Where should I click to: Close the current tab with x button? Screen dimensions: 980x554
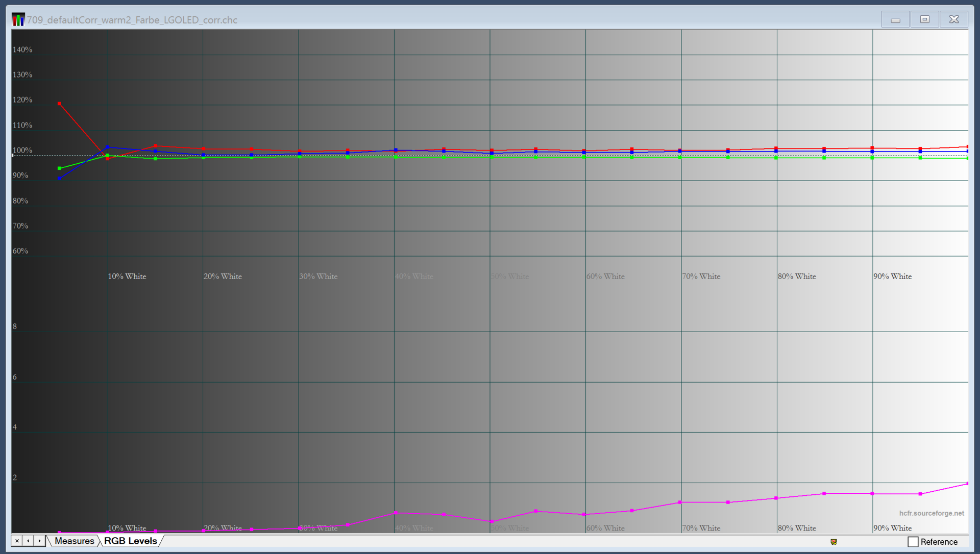click(17, 541)
